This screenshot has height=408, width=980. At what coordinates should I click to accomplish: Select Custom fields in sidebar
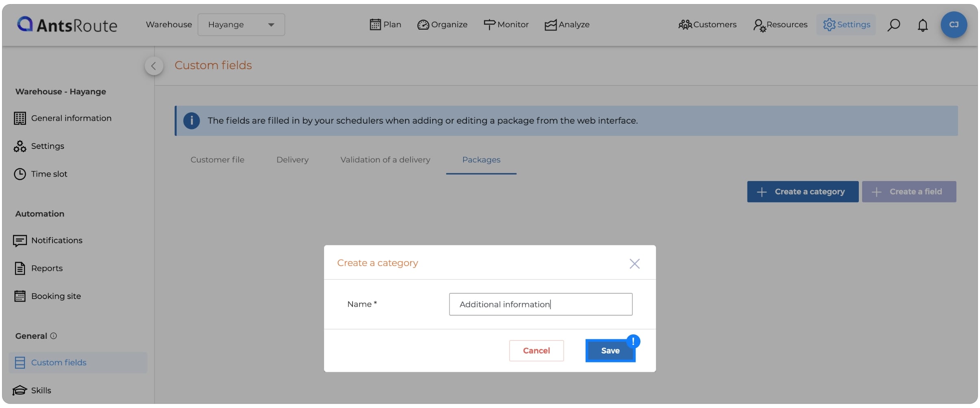[x=78, y=362]
